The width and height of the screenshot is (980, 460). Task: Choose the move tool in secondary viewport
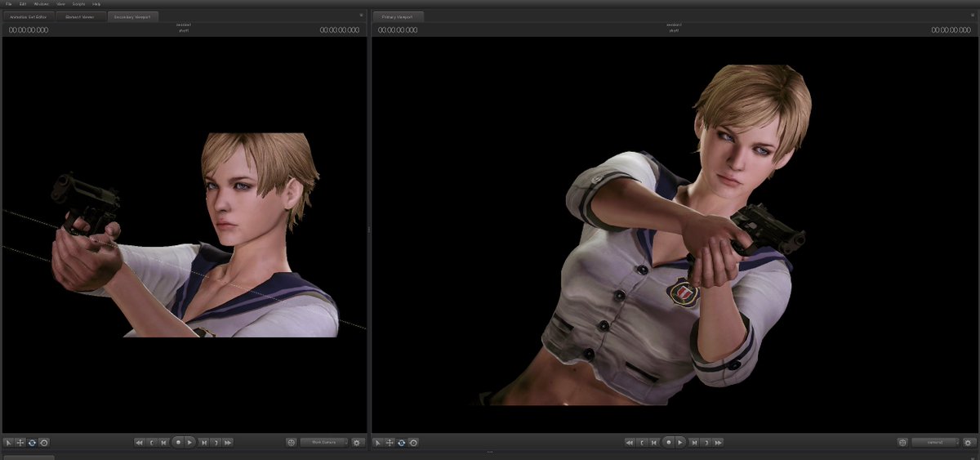20,442
